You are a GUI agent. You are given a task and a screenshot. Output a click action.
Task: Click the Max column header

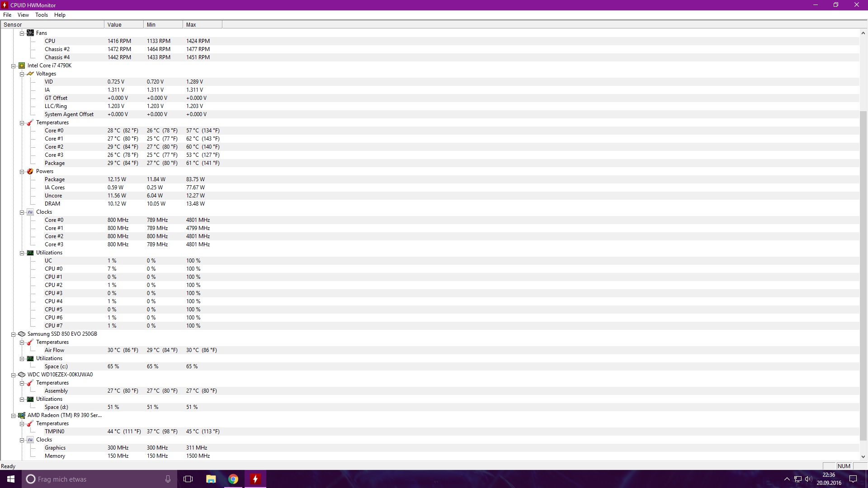tap(202, 25)
